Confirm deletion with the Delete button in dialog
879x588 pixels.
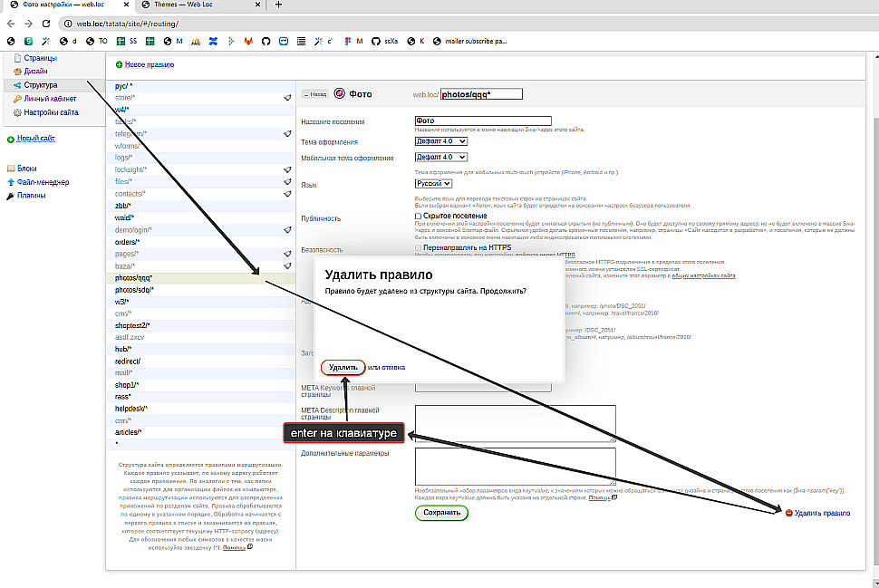[x=343, y=367]
